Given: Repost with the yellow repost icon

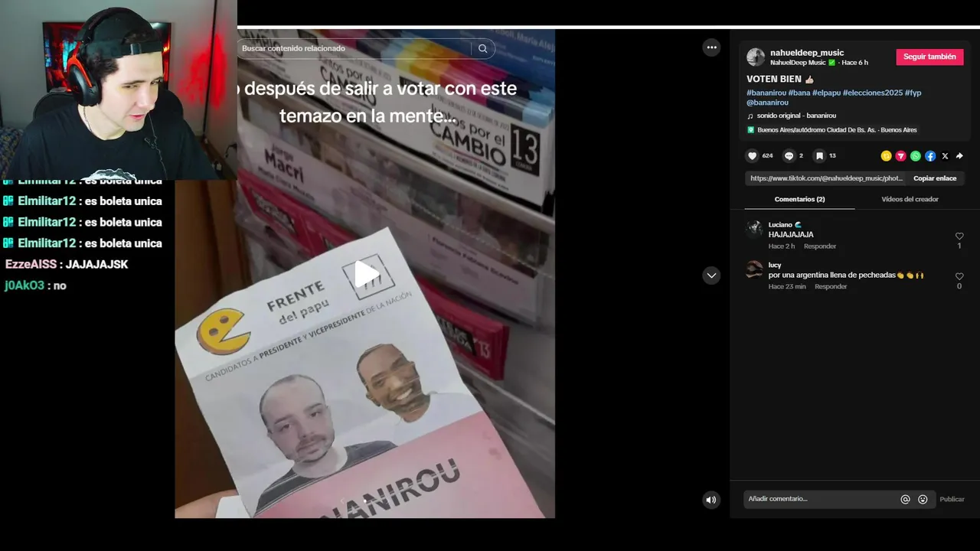Looking at the screenshot, I should 886,156.
